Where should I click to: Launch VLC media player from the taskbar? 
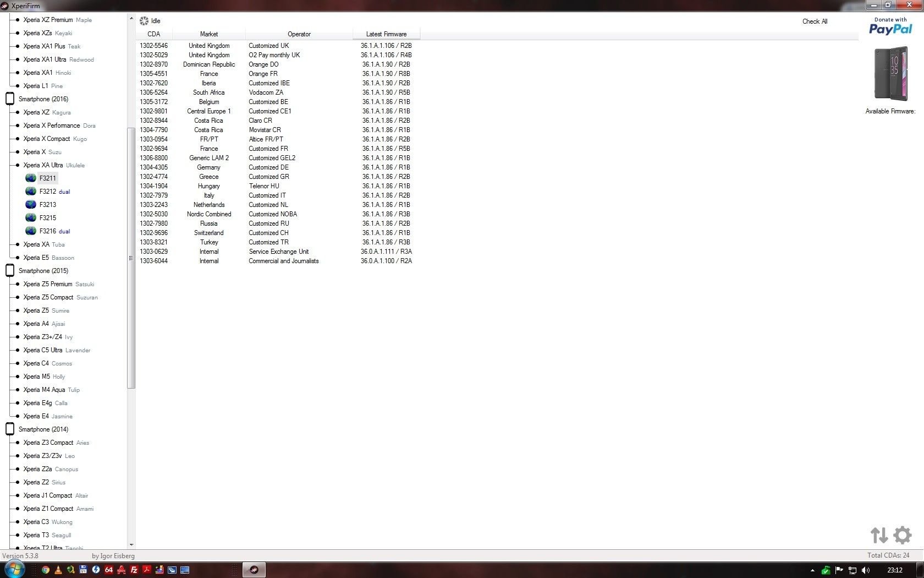click(x=58, y=570)
